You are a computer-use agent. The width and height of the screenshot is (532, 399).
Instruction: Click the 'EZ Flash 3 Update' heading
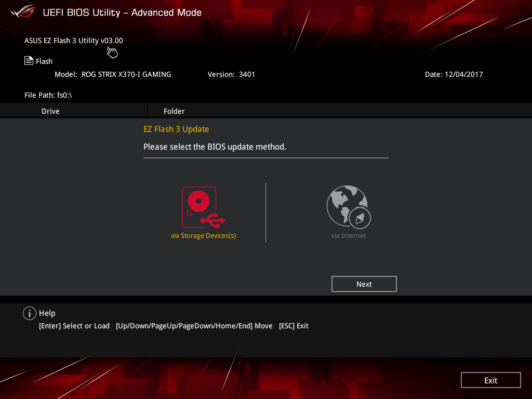point(176,129)
